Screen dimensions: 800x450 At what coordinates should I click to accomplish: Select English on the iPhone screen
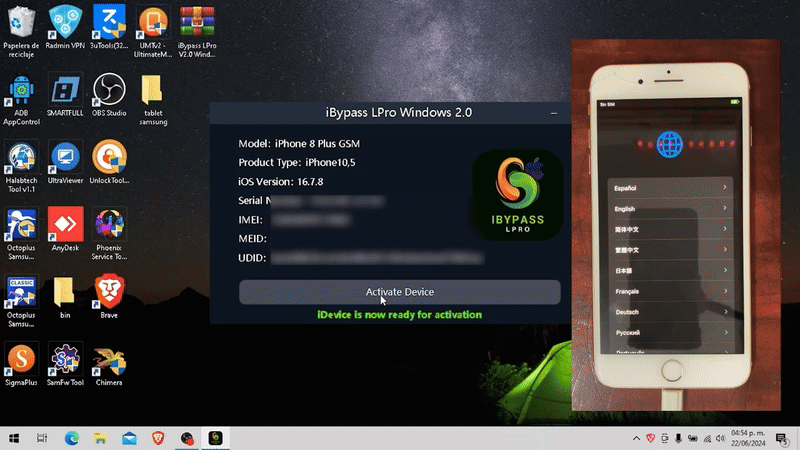tap(670, 209)
